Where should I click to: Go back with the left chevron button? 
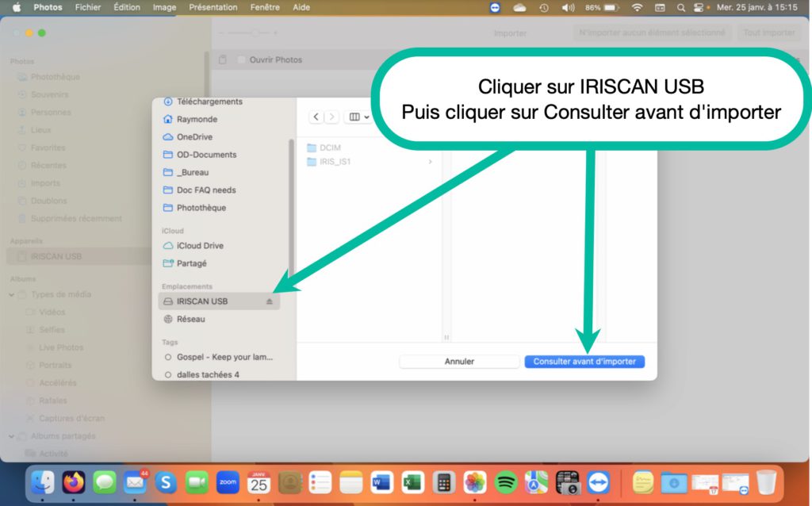pyautogui.click(x=316, y=117)
